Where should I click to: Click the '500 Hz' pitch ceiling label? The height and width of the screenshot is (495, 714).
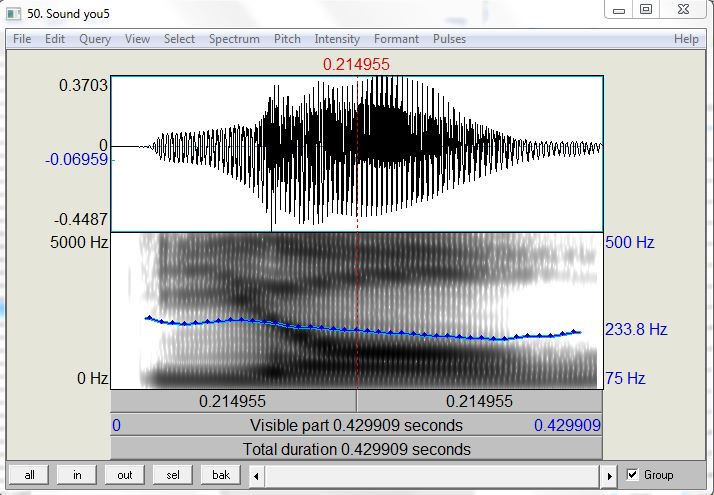[630, 242]
